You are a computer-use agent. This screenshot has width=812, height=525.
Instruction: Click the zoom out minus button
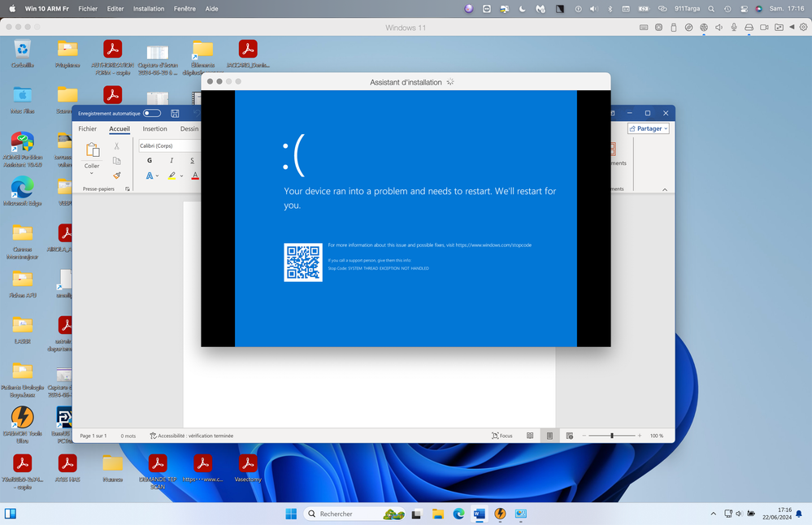pos(584,436)
